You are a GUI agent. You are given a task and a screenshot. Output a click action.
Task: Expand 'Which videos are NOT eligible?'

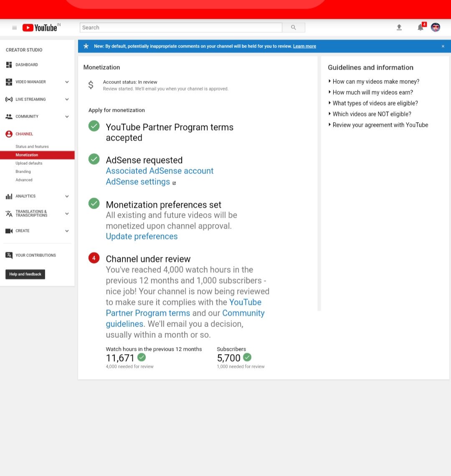pyautogui.click(x=370, y=114)
